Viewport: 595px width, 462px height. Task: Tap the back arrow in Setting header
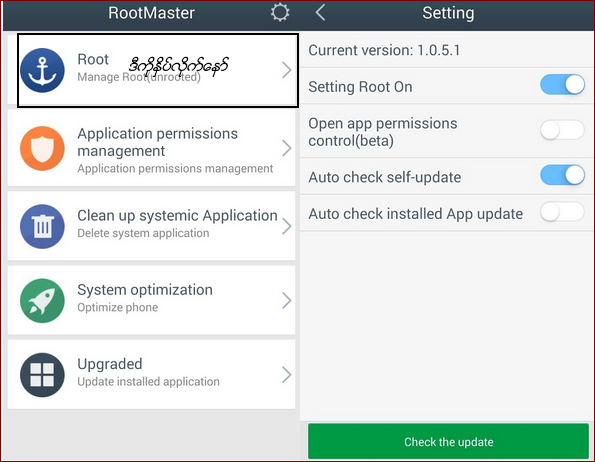tap(320, 13)
